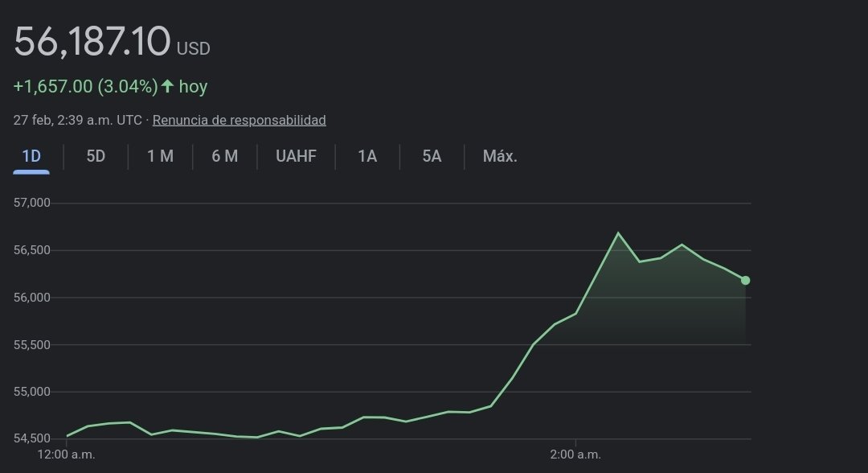This screenshot has height=473, width=868.
Task: Click the 56,500 axis label
Action: (31, 250)
